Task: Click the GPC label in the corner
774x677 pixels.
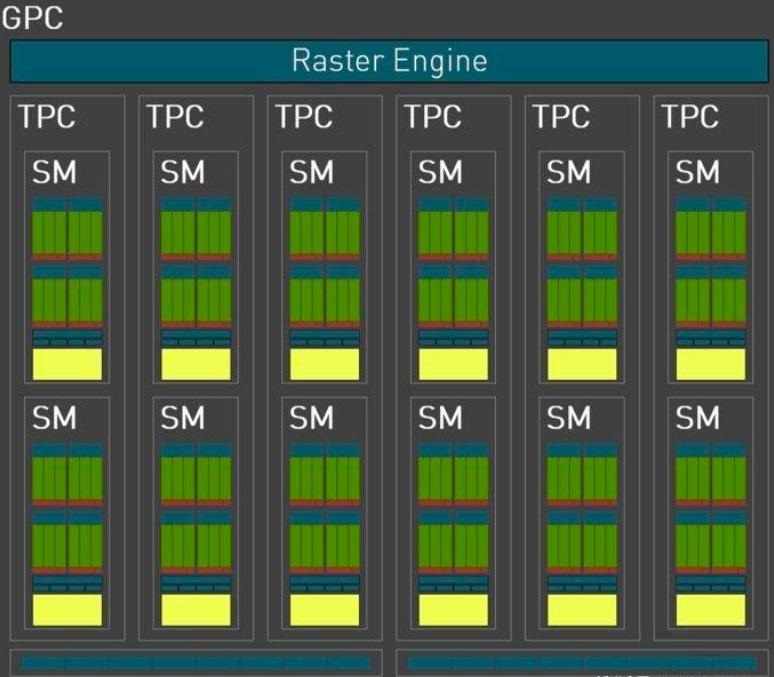Action: [x=33, y=17]
